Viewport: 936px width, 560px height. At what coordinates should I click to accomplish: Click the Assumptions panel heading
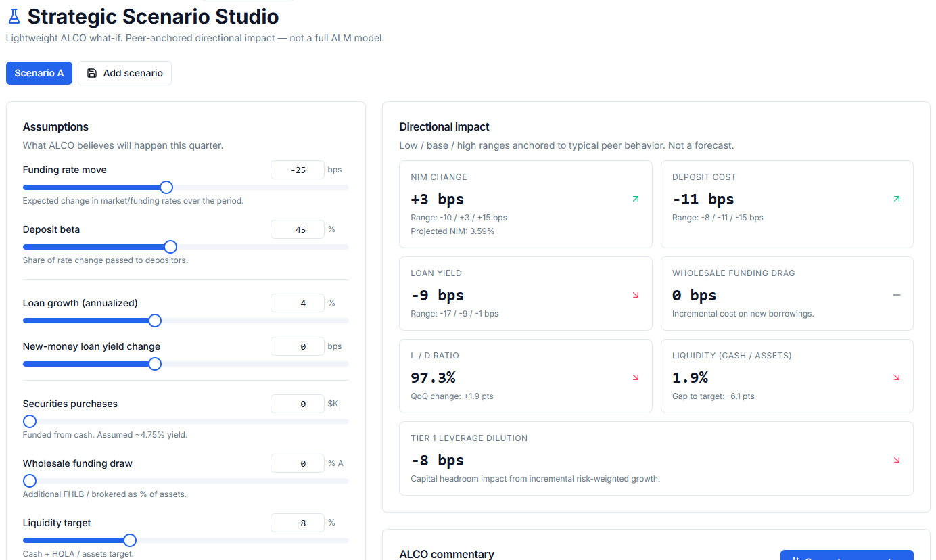55,126
